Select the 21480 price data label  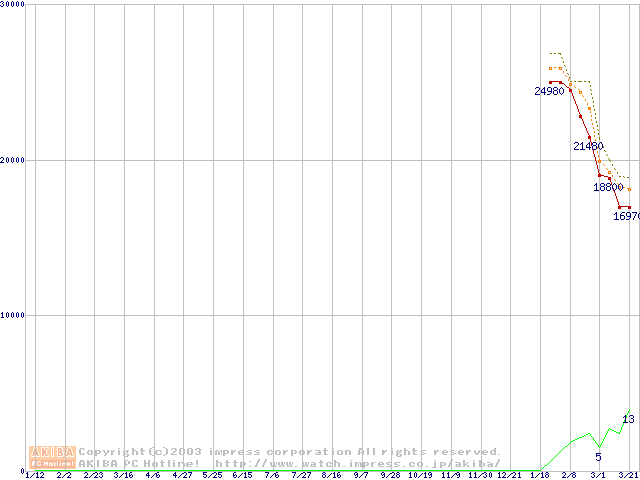tap(588, 146)
